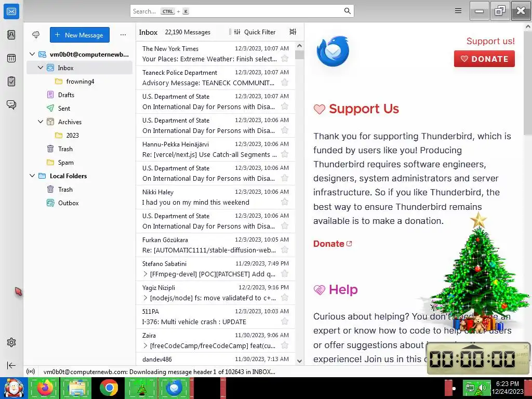Screen dimensions: 532x399
Task: Star the Furkan Gözükara message
Action: 285,250
